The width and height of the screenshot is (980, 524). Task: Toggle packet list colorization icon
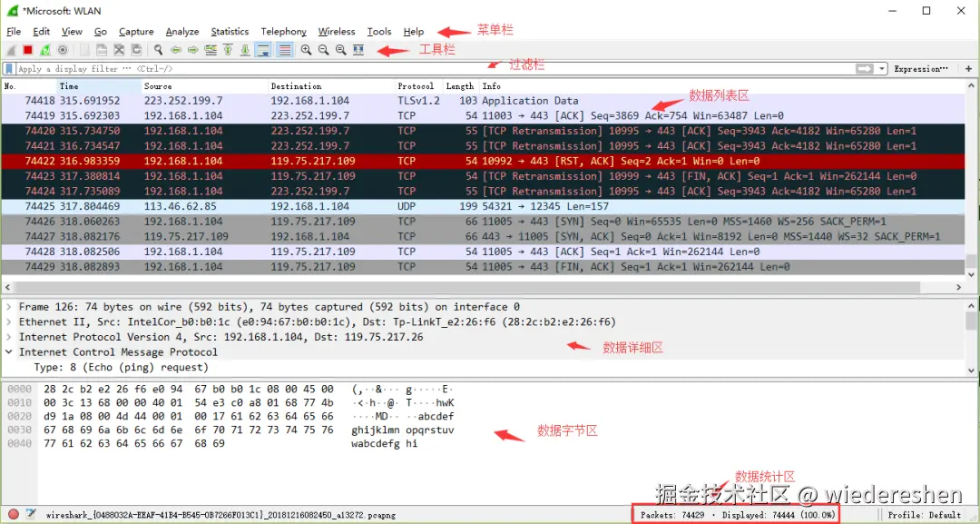tap(284, 50)
